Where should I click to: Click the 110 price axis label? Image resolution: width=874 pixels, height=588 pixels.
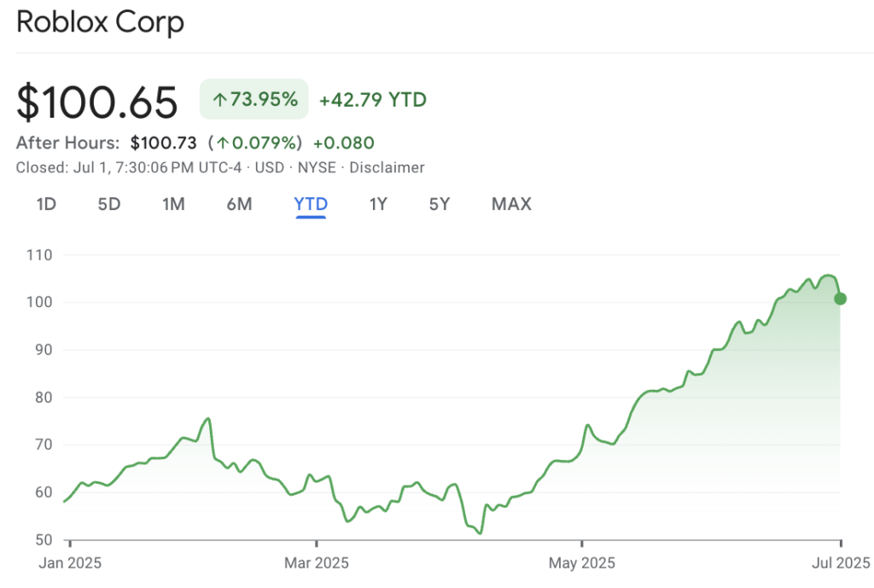(x=40, y=255)
